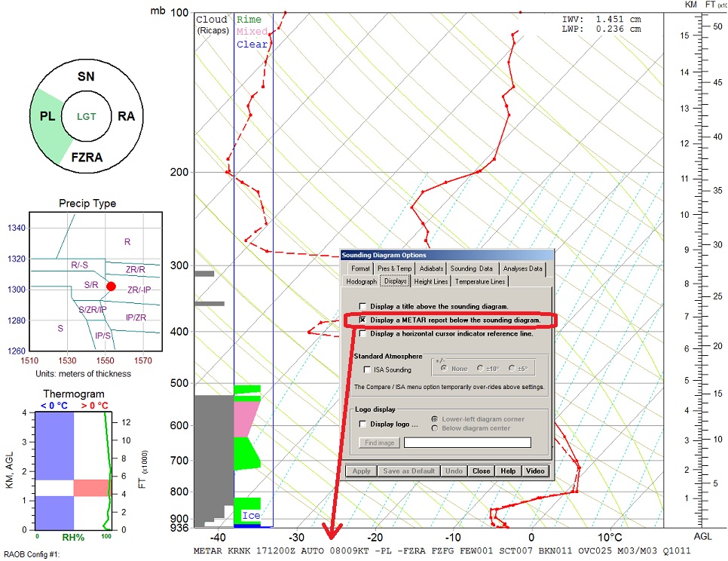
Task: Click the RH% axis label
Action: point(73,538)
